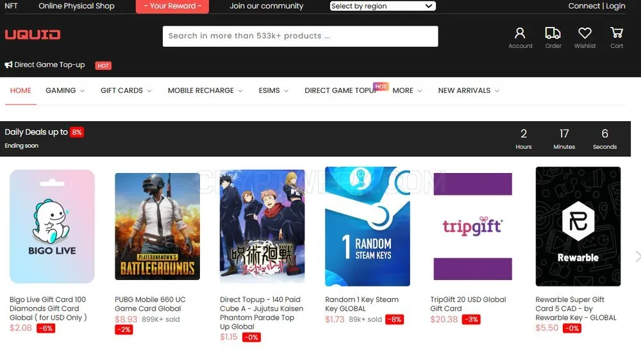The width and height of the screenshot is (641, 364).
Task: Open the Bigo Live gift card image
Action: click(x=53, y=226)
